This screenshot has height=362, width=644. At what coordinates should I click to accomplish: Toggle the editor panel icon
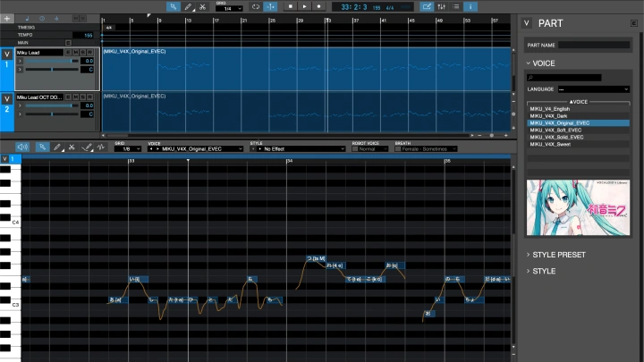427,6
